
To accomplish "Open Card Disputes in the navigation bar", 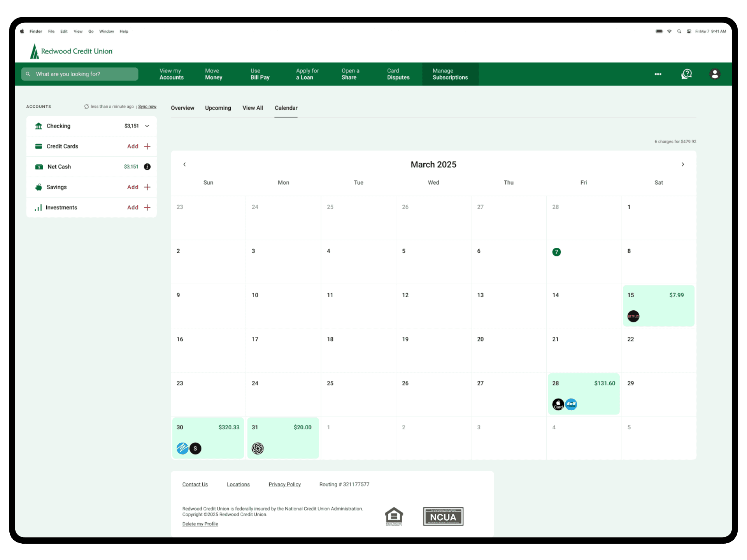I will click(398, 74).
